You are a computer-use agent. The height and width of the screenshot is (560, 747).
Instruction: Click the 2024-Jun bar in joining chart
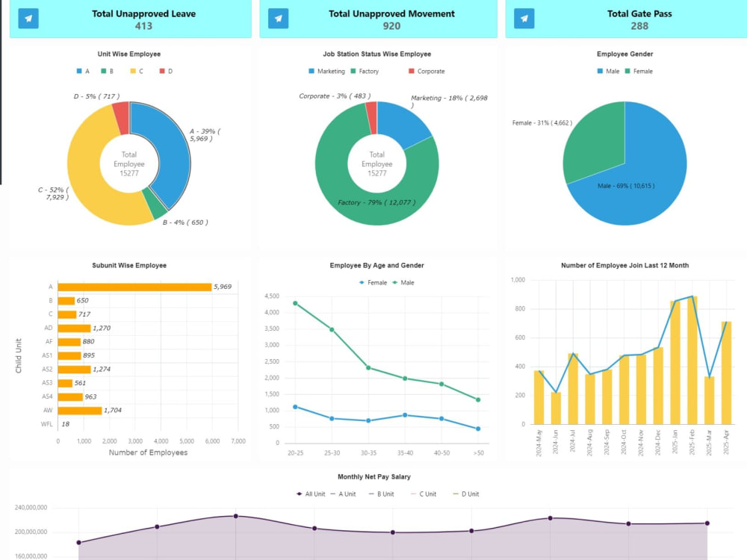[556, 408]
